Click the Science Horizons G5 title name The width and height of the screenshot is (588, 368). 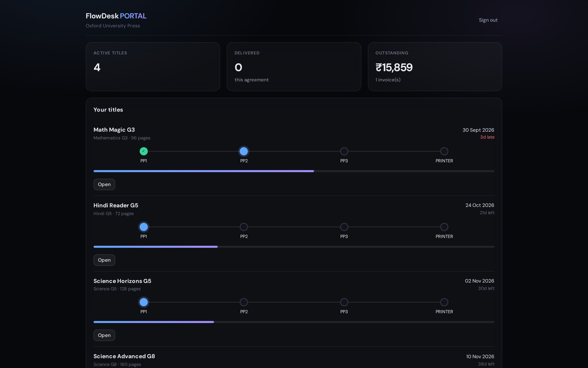pos(122,281)
